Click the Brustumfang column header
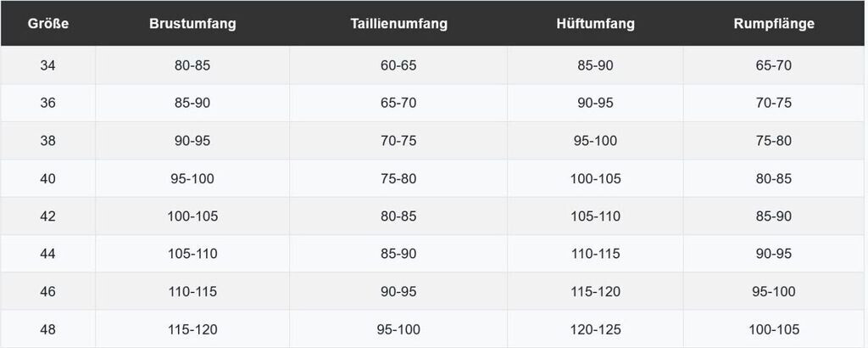868x348 pixels. coord(192,24)
